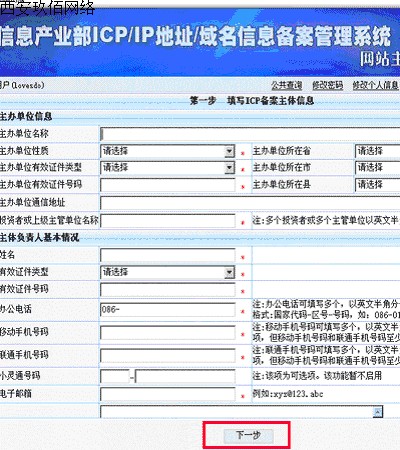
Task: Focus the 电子邮箱 input field
Action: (168, 394)
